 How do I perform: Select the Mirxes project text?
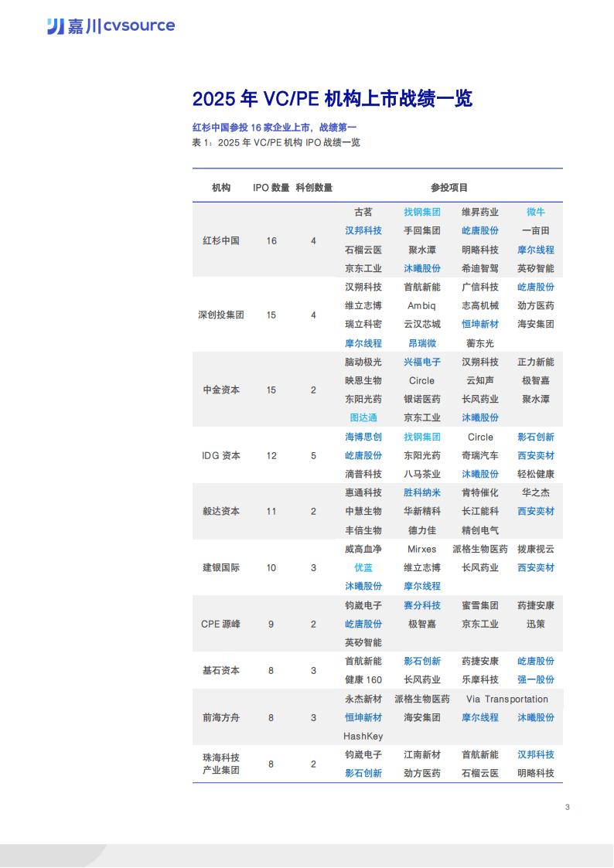point(421,549)
